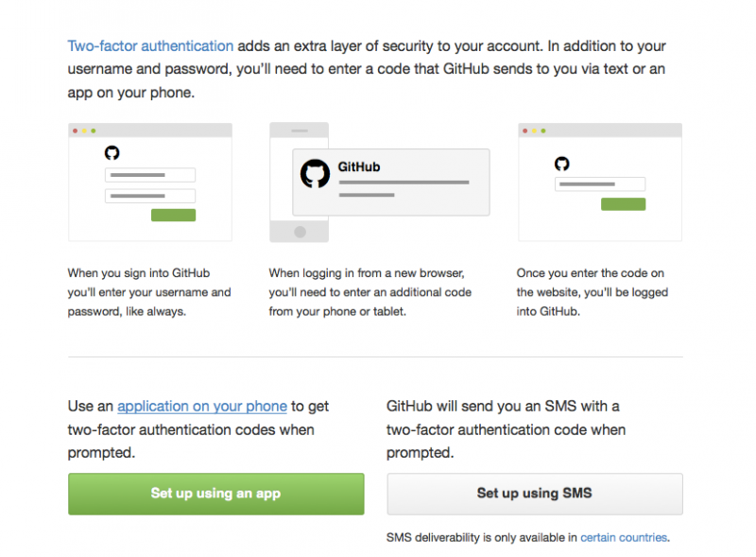Click the GitHub logo on the phone notification
This screenshot has height=557, width=756.
(x=315, y=174)
